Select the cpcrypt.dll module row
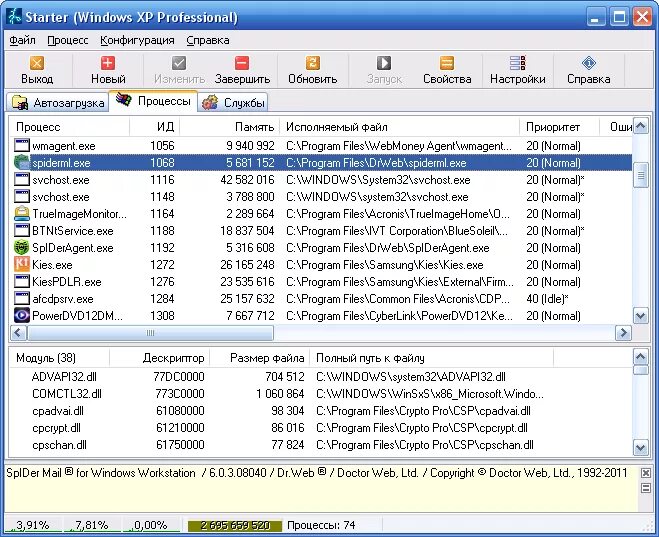The width and height of the screenshot is (659, 537). (321, 428)
